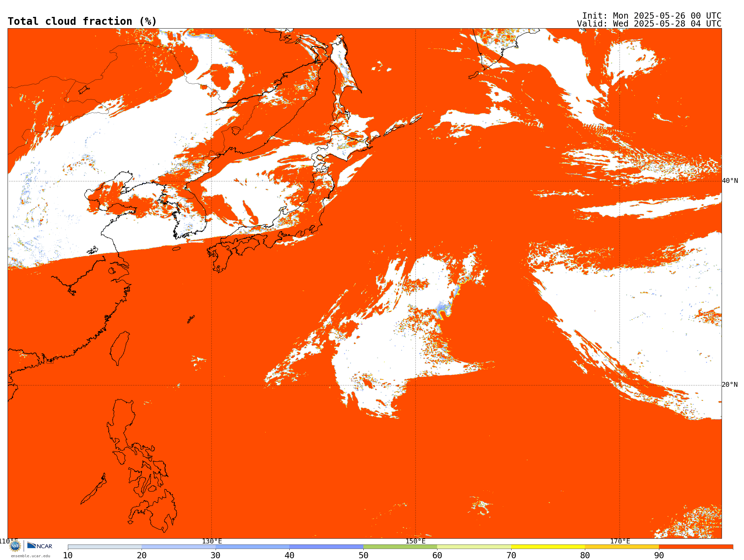
Task: Click the colorbar tick label 40
Action: pyautogui.click(x=289, y=556)
